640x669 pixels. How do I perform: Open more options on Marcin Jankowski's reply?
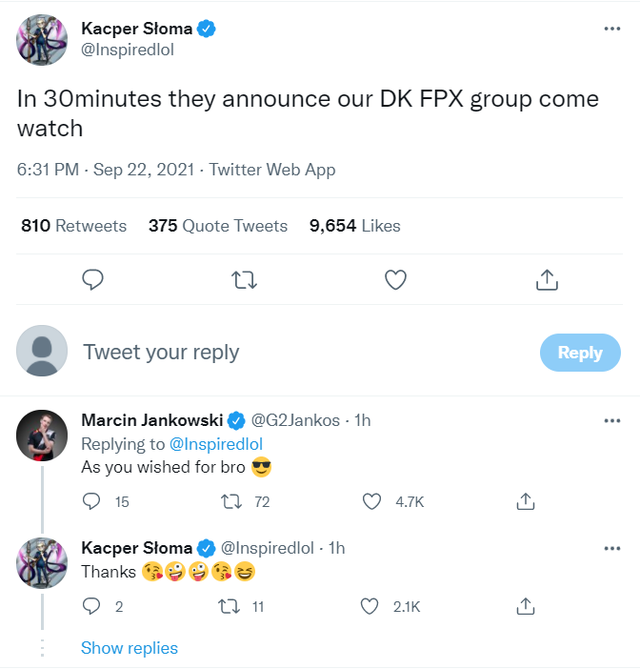click(612, 420)
